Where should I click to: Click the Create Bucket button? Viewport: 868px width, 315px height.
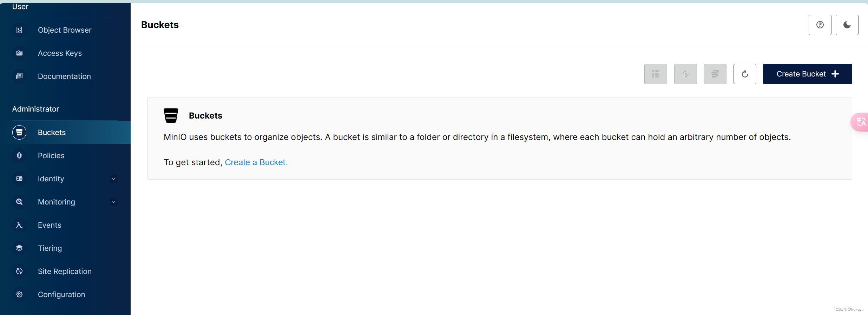point(807,74)
